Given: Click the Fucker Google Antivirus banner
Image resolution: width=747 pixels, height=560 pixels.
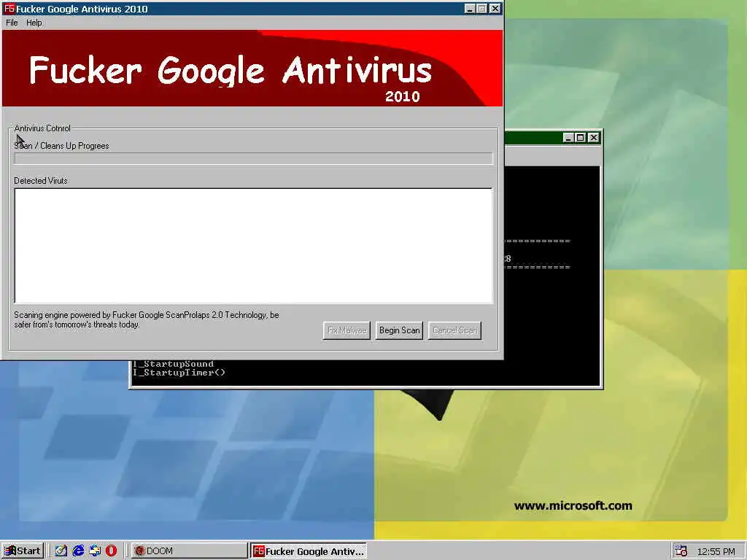Looking at the screenshot, I should coord(252,69).
